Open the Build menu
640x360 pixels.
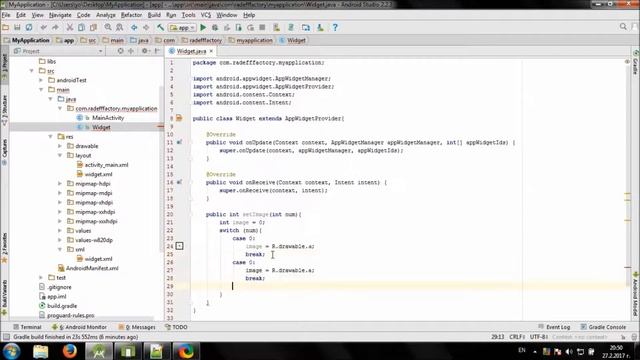pos(154,15)
